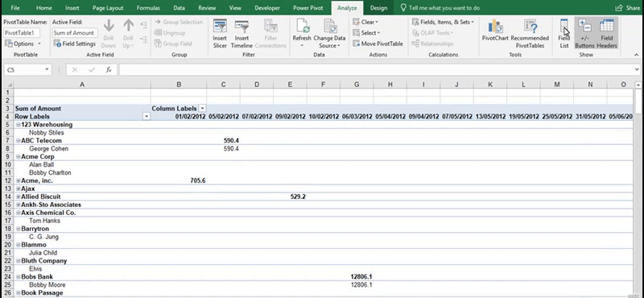
Task: Click the formula bar cancel icon
Action: point(75,70)
